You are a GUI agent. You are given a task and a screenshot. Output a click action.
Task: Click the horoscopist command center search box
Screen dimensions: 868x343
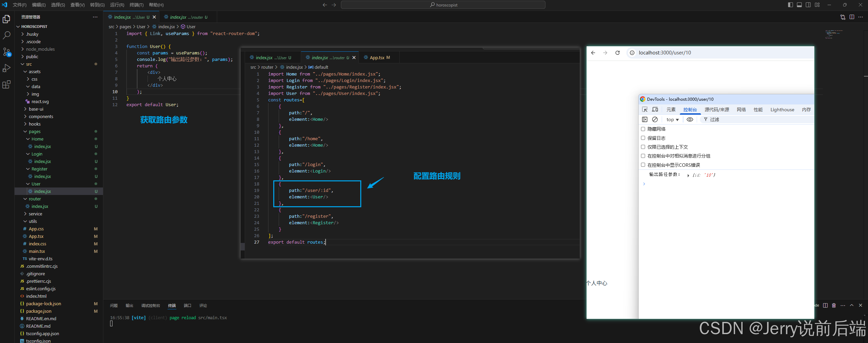tap(443, 5)
